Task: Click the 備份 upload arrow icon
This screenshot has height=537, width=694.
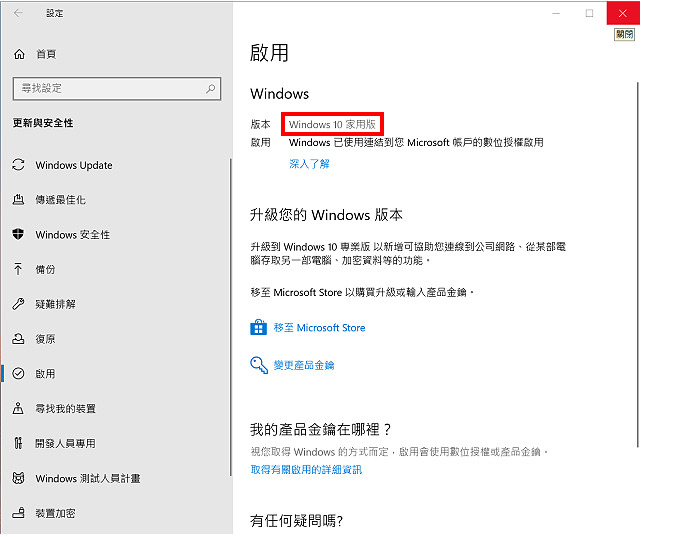Action: (x=18, y=269)
